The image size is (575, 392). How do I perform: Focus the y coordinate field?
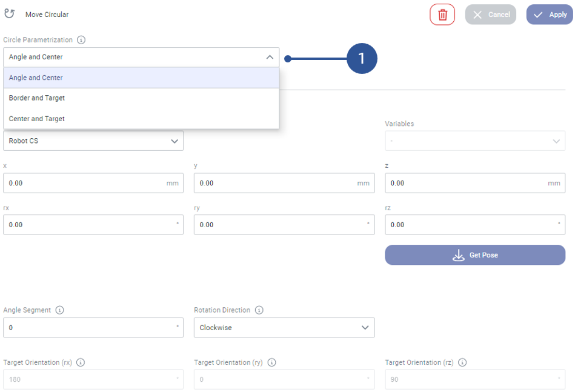point(284,183)
